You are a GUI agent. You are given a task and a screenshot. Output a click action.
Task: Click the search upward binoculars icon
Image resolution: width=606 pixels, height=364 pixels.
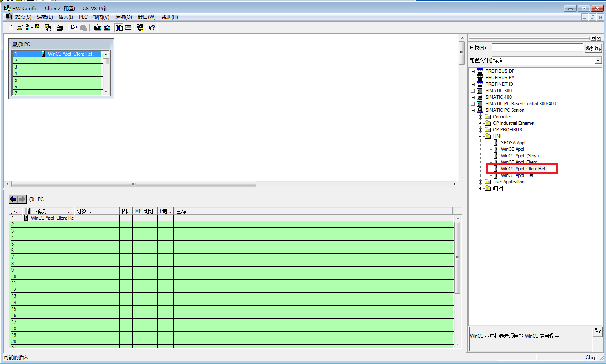[x=589, y=48]
